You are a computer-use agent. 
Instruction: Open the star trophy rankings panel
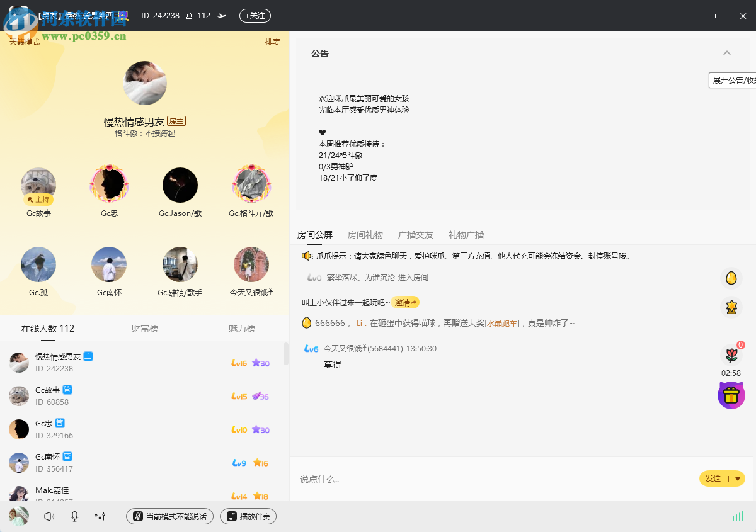(x=731, y=307)
